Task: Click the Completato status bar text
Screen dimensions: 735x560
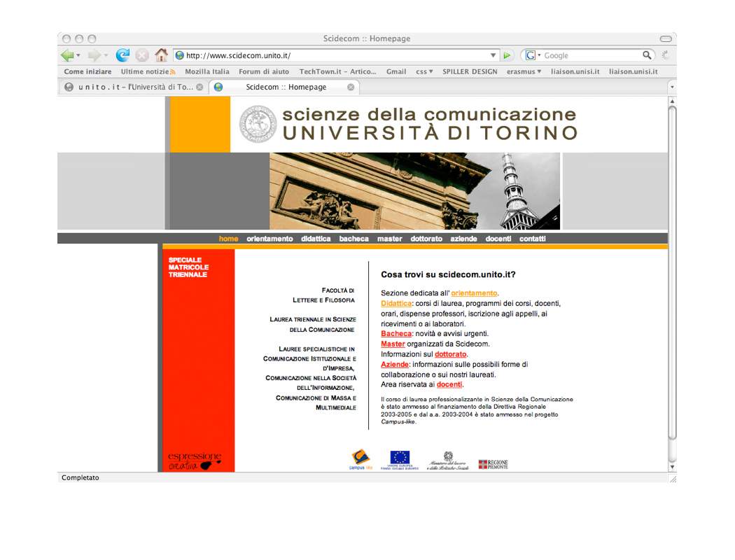Action: tap(80, 477)
